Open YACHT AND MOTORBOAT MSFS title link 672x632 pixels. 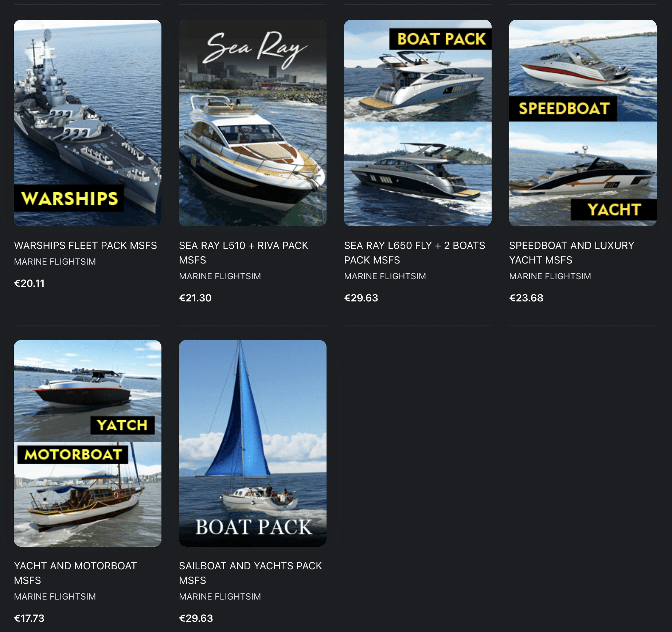click(x=75, y=573)
